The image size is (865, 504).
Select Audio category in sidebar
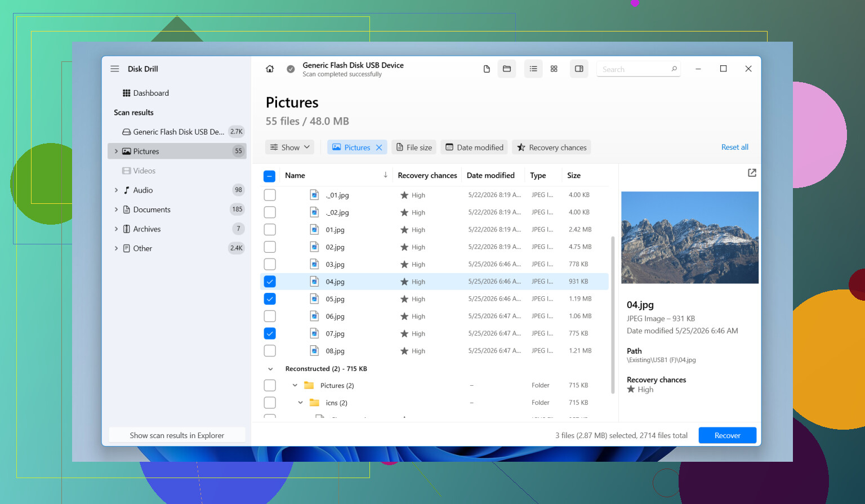click(177, 190)
